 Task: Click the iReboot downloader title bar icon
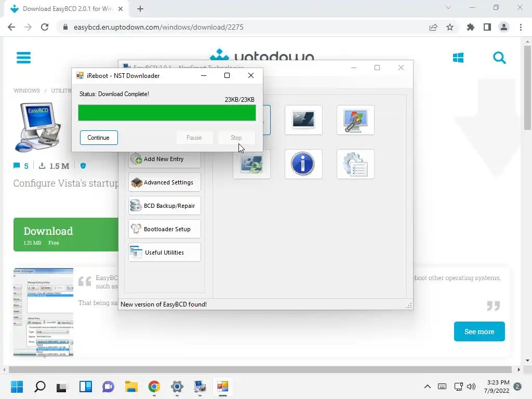tap(79, 75)
